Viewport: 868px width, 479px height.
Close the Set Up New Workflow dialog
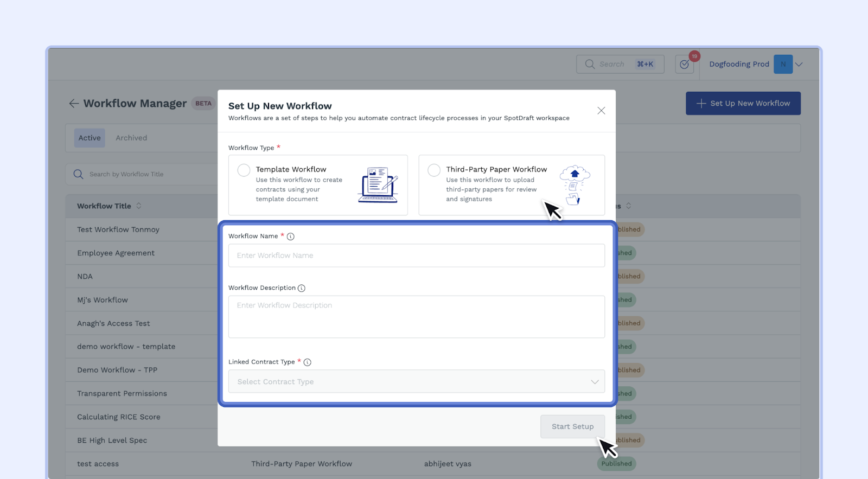click(601, 111)
